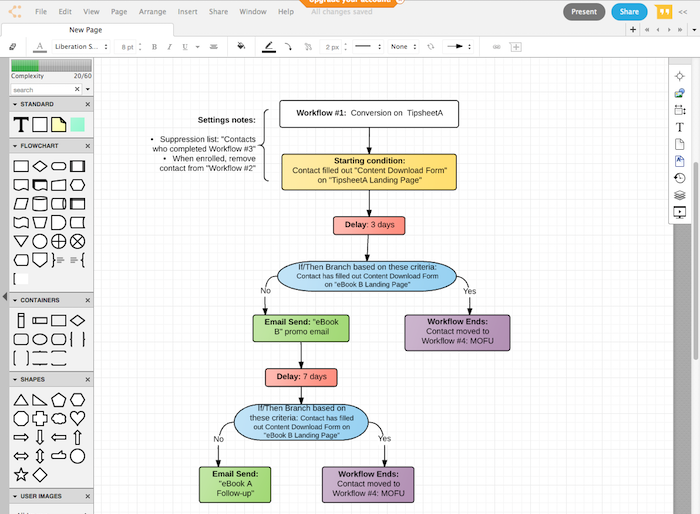Click the line color pencil icon

(x=269, y=46)
